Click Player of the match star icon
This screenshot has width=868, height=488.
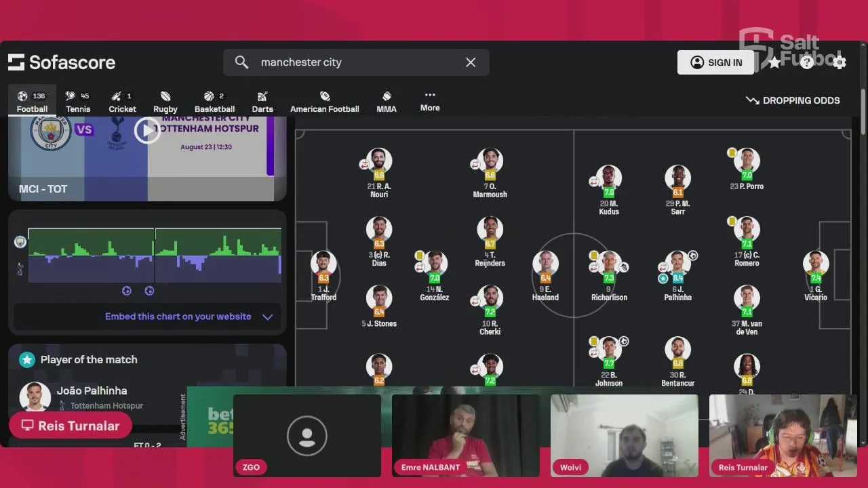point(27,360)
